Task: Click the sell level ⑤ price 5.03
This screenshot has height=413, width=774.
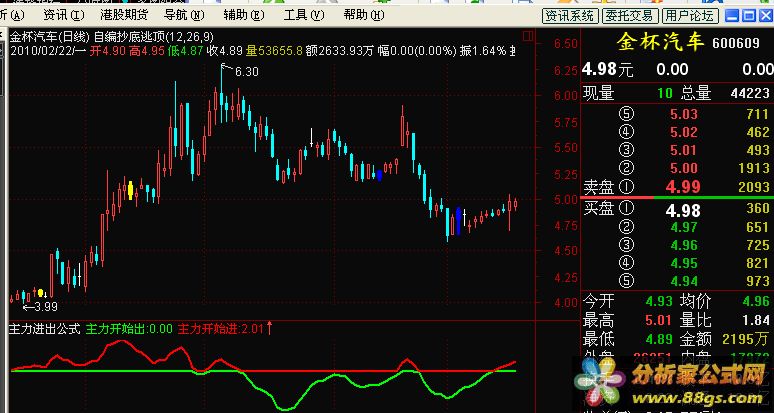Action: click(x=684, y=114)
